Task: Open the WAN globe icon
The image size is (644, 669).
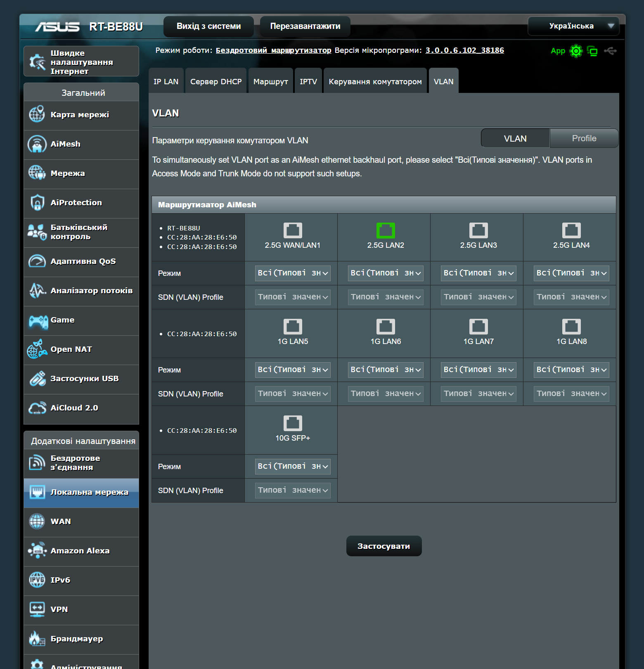Action: [x=37, y=521]
